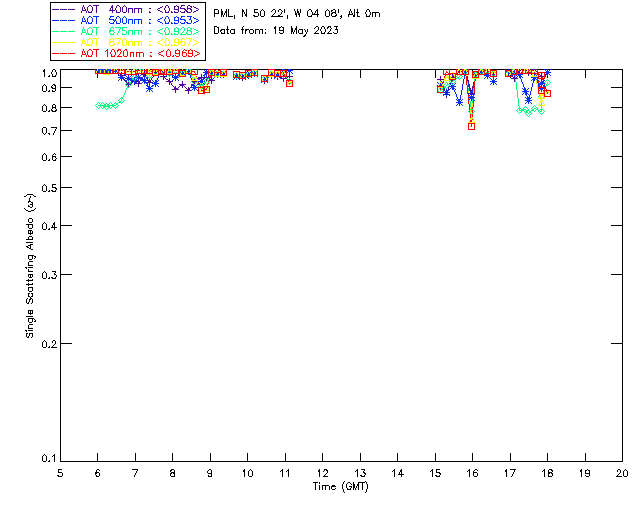Click the AOT 675nm legend entry
640x512 pixels.
click(126, 31)
